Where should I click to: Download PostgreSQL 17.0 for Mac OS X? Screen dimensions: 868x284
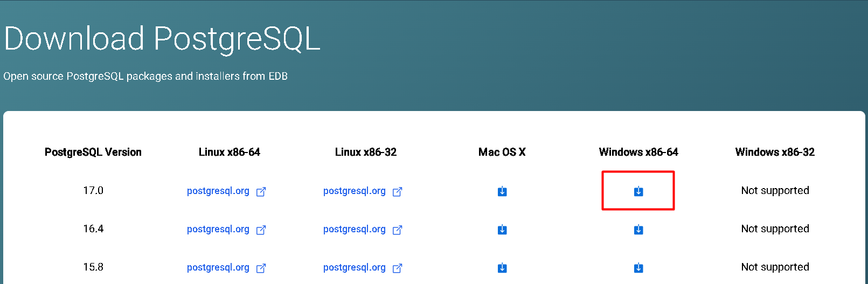502,191
